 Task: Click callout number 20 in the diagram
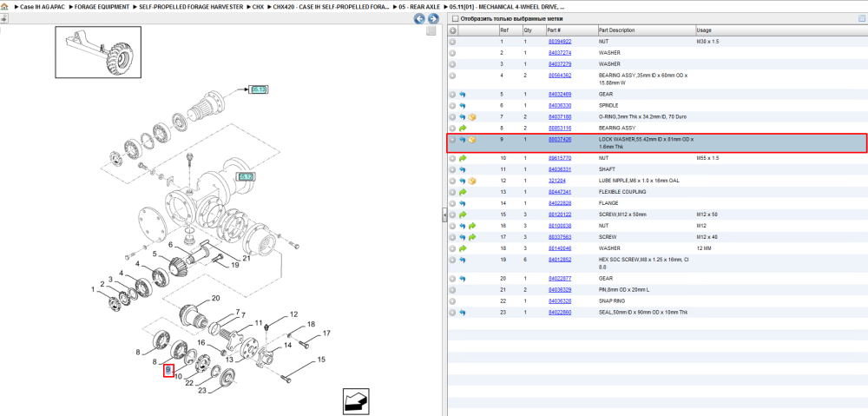point(216,298)
